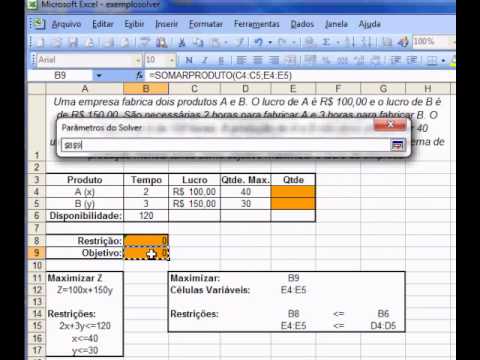The image size is (480, 360).
Task: Open the 100% zoom combo box
Action: tap(433, 42)
